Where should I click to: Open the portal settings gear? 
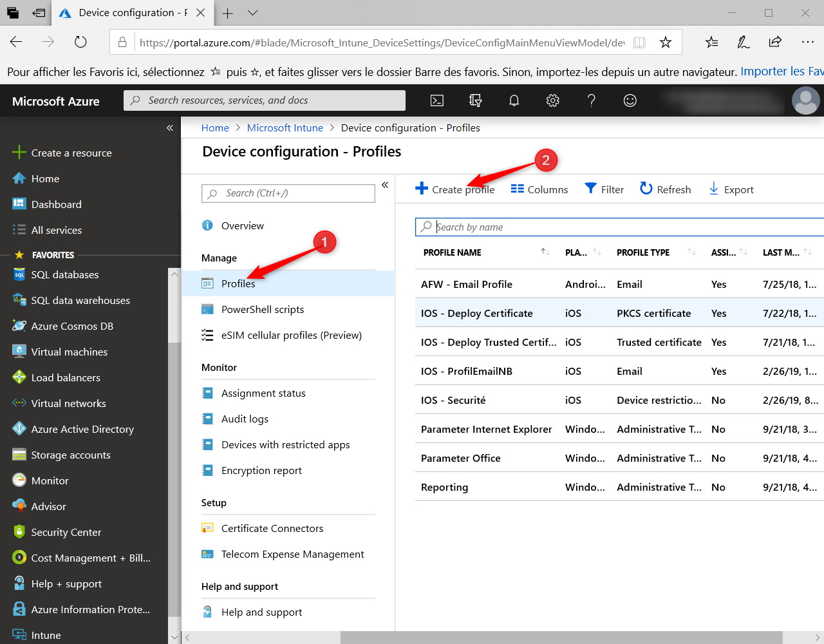552,100
